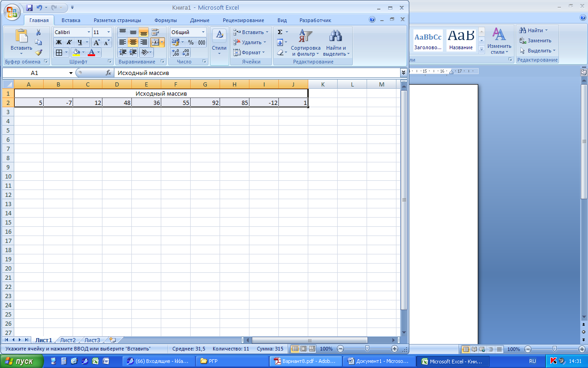The height and width of the screenshot is (368, 588).
Task: Toggle Bold (Ж) formatting
Action: click(59, 42)
